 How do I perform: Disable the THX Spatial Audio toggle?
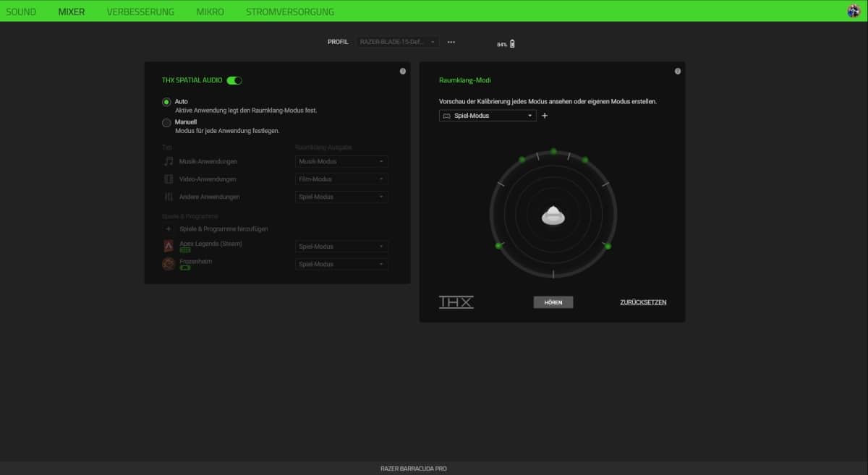(234, 80)
